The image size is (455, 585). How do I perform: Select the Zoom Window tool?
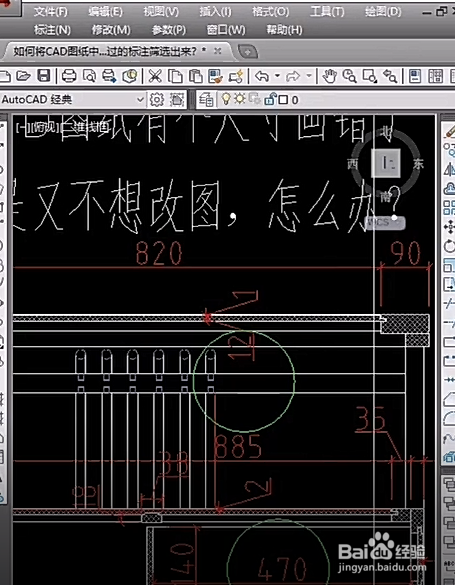click(370, 76)
